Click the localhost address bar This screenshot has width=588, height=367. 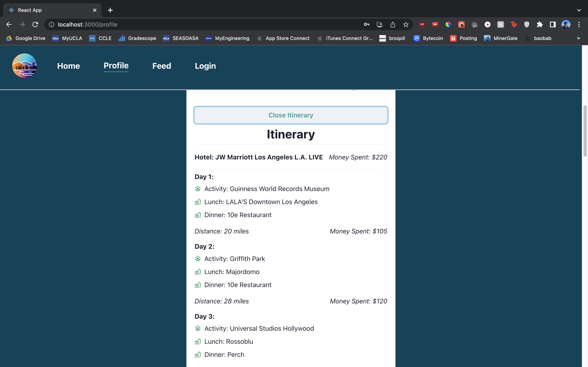point(194,24)
